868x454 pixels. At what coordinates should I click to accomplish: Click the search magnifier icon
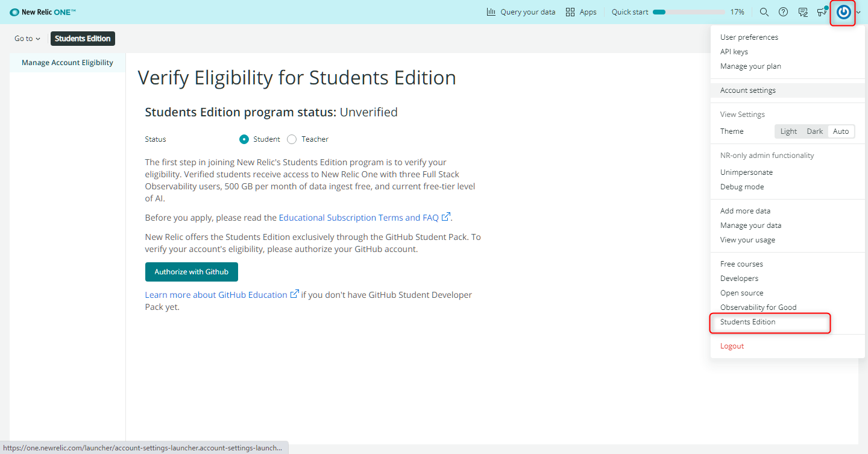click(764, 12)
